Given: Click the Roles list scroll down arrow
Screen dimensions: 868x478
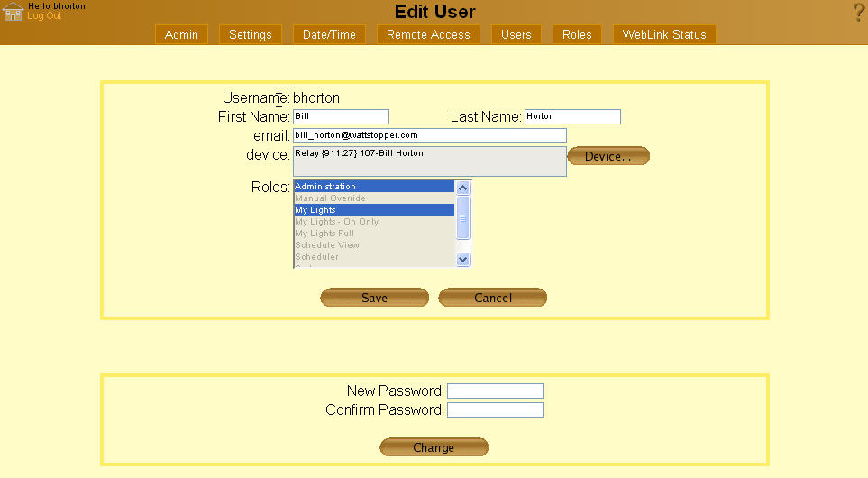Looking at the screenshot, I should coord(462,259).
